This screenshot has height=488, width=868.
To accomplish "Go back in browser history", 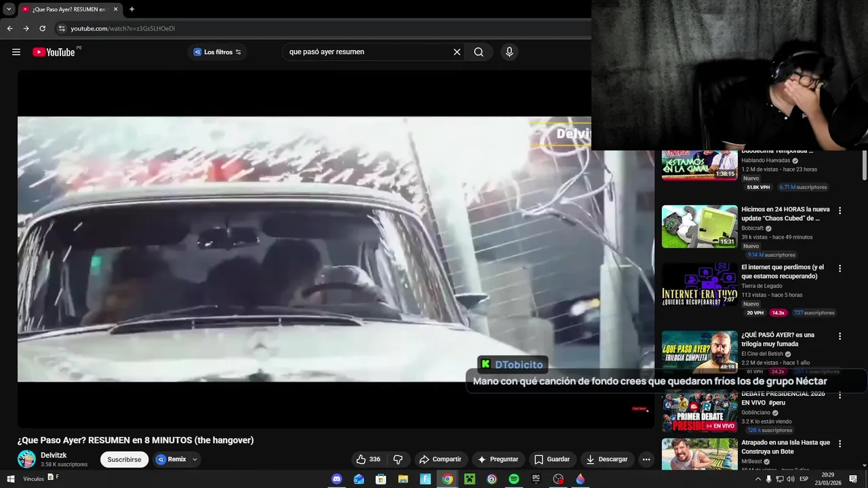I will (9, 28).
